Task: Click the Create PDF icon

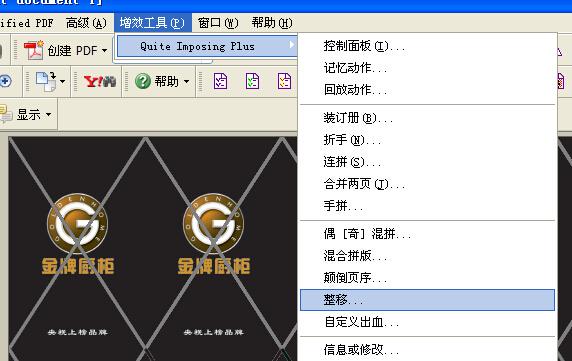Action: (34, 50)
